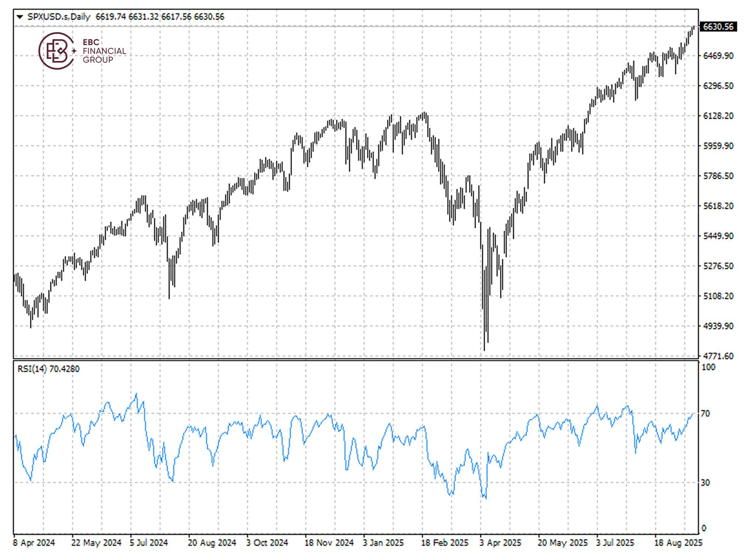Click the 5959.90 price axis label
751x560 pixels.
pyautogui.click(x=718, y=146)
